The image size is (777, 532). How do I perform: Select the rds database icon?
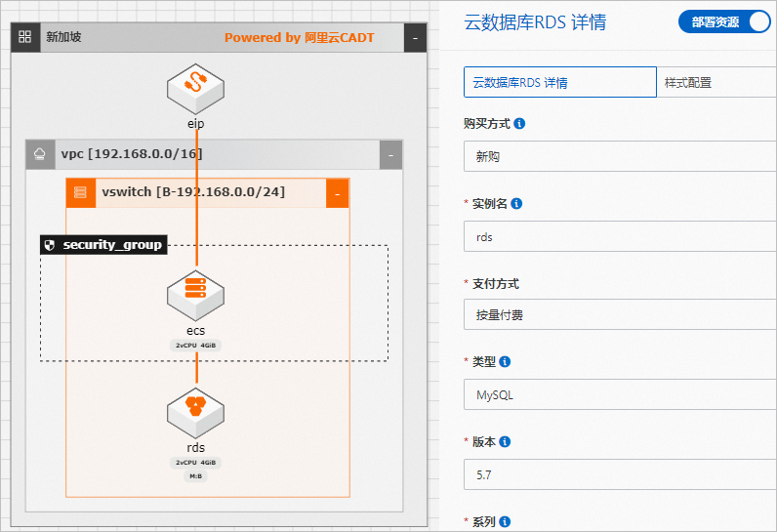(x=196, y=413)
